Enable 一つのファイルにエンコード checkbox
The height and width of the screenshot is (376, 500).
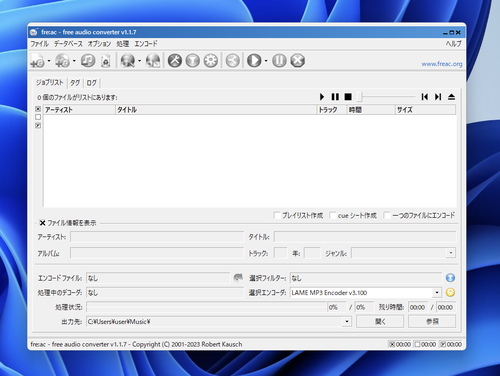point(387,215)
